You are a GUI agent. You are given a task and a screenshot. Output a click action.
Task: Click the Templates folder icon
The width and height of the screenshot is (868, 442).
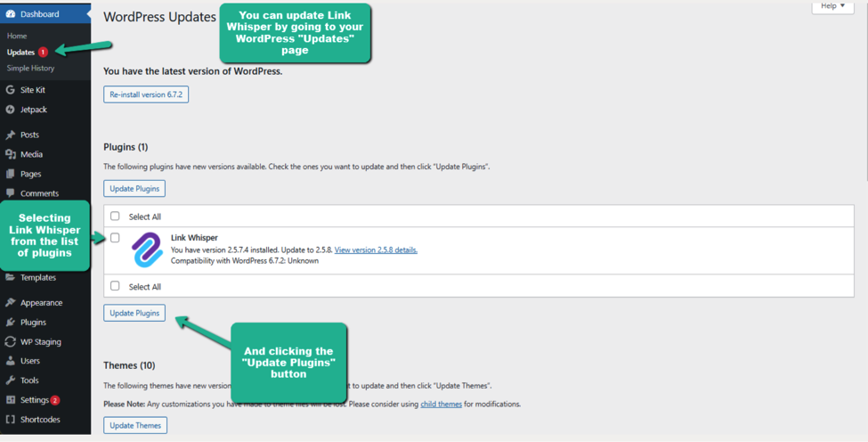[10, 277]
